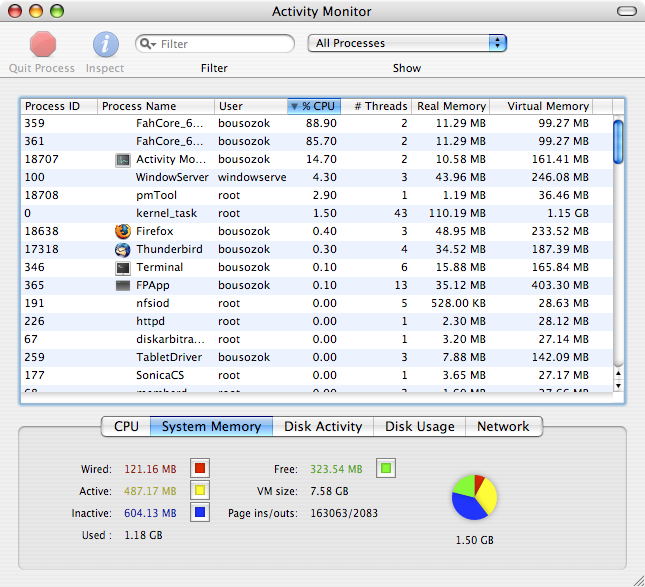Click the scrollbar down arrow
645x587 pixels.
coord(618,386)
